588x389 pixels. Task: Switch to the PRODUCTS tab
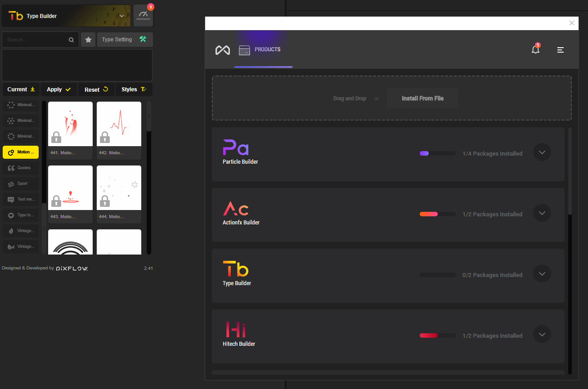coord(263,49)
